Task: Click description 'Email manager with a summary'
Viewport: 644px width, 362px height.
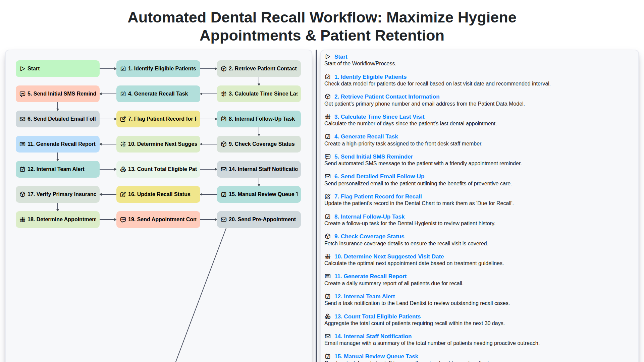Action: click(432, 343)
